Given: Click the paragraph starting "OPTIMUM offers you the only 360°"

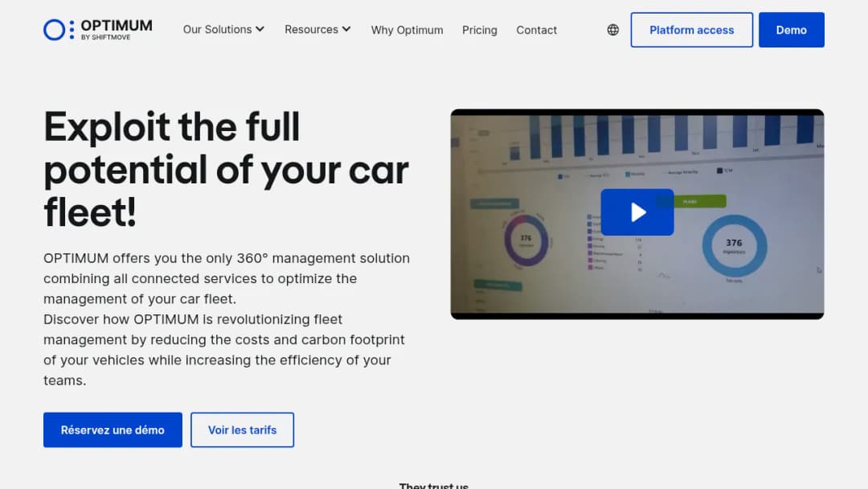Looking at the screenshot, I should click(x=227, y=319).
